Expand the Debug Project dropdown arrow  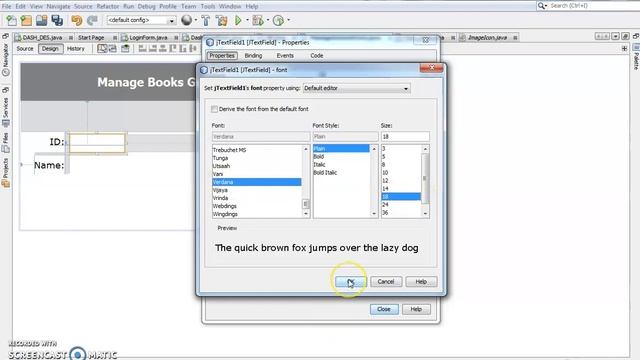pyautogui.click(x=268, y=20)
